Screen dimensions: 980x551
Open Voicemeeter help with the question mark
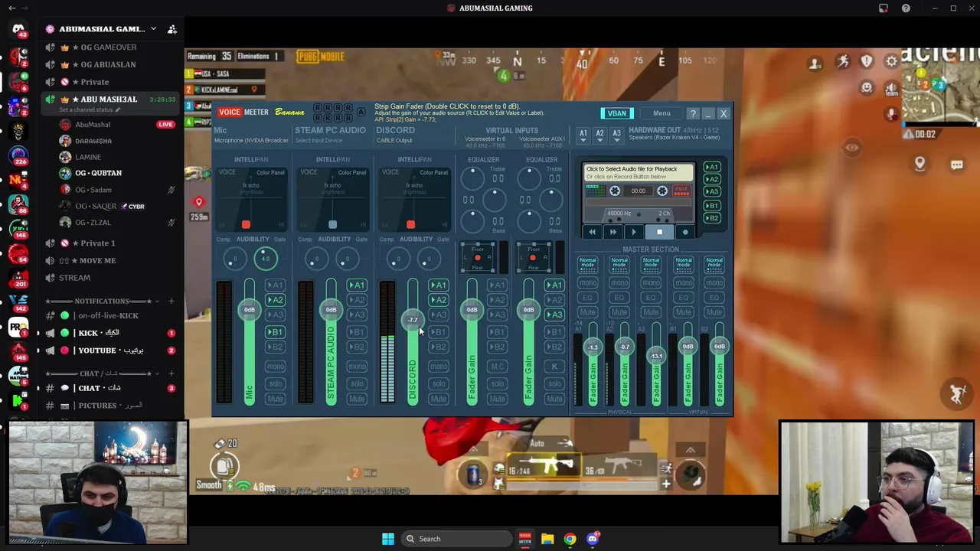point(693,113)
